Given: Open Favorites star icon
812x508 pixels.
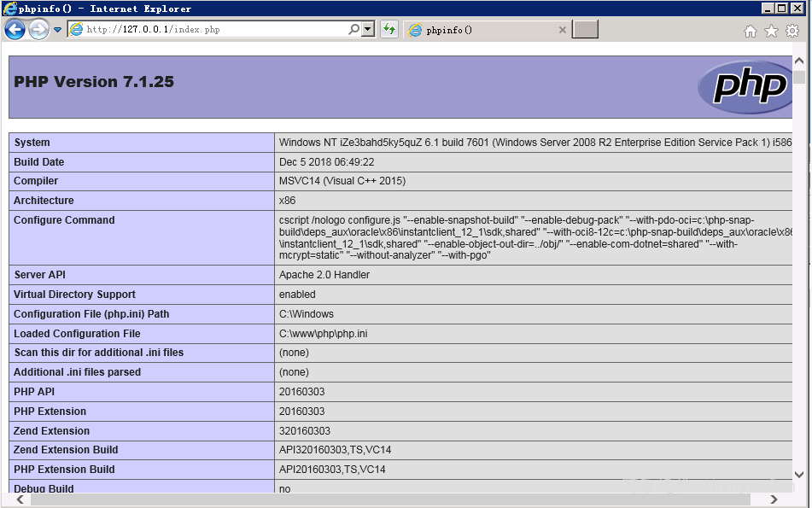Looking at the screenshot, I should (771, 31).
